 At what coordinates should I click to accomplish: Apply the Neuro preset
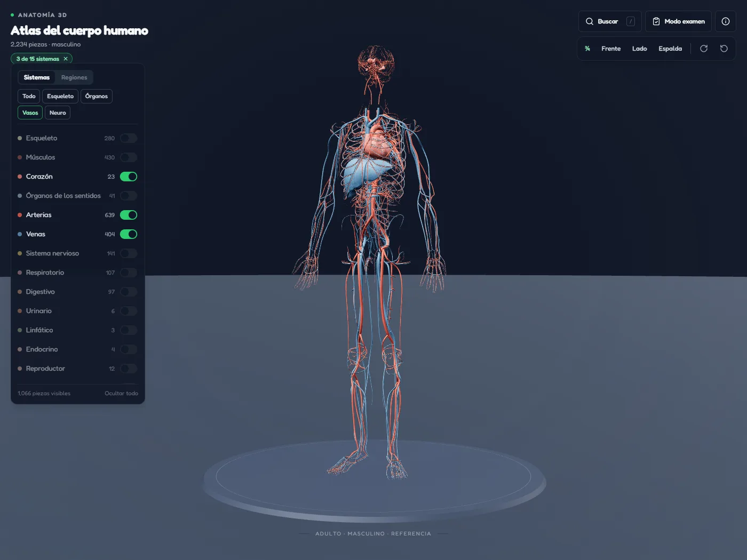(x=58, y=113)
